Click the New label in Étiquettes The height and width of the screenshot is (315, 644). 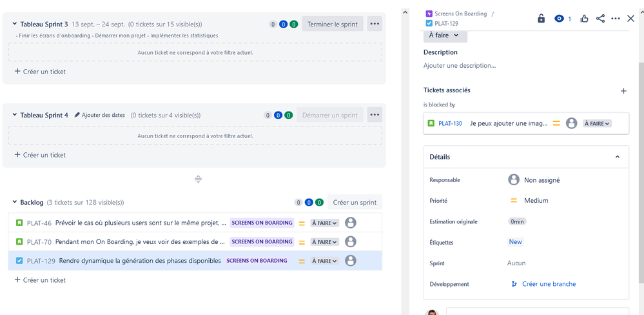[x=516, y=242]
